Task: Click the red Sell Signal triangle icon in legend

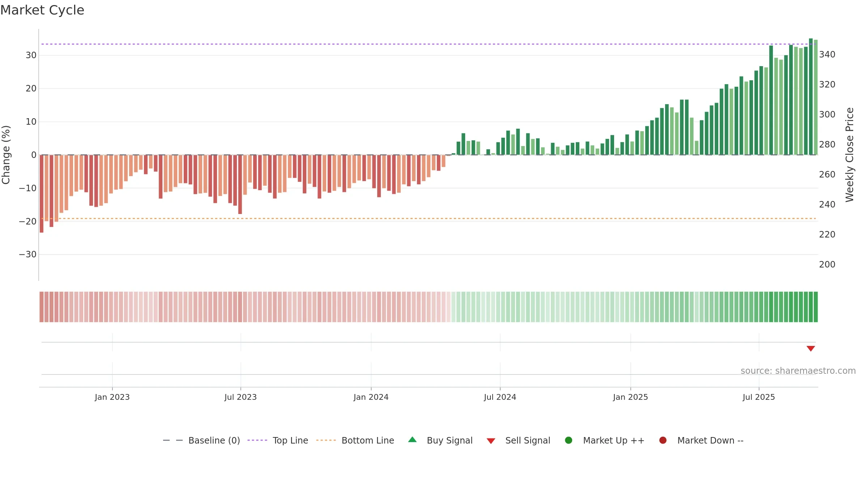Action: (491, 441)
